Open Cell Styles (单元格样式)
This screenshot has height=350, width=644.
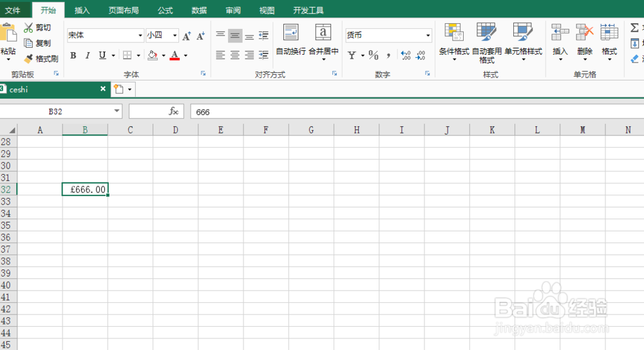click(x=523, y=41)
